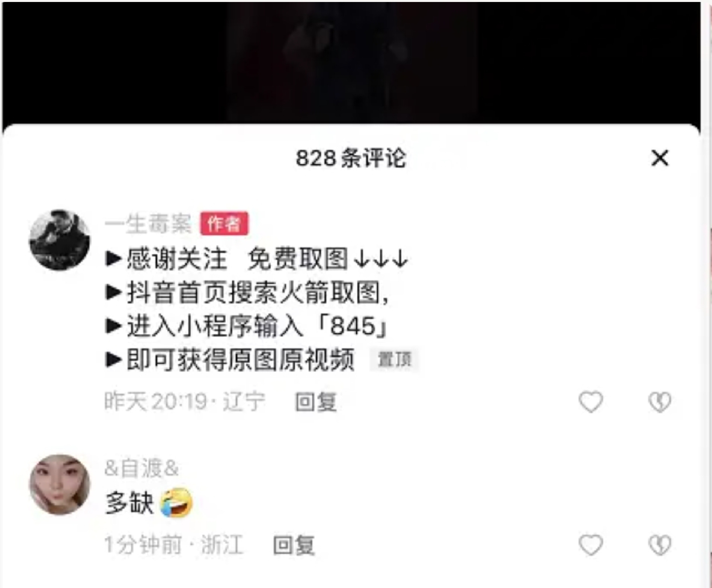Tap broken heart on &自渡& comment
Image resolution: width=712 pixels, height=588 pixels.
(660, 545)
